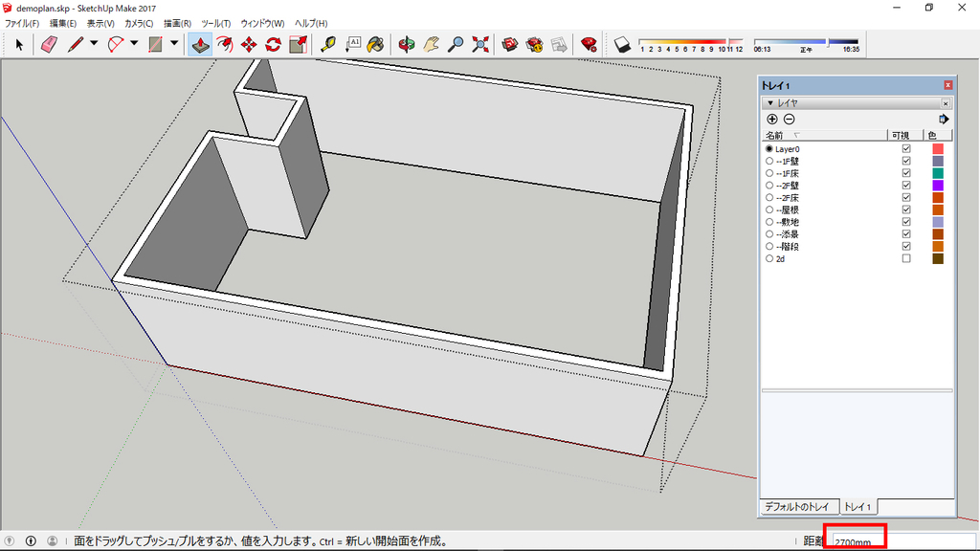Screen dimensions: 980x551
Task: Open the Line tool dropdown arrow
Action: click(94, 44)
